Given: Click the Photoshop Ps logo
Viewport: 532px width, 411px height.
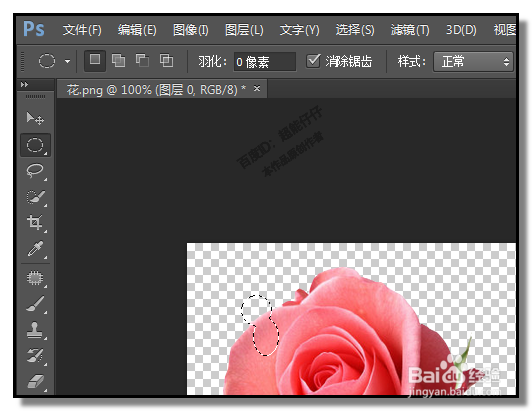Looking at the screenshot, I should pyautogui.click(x=34, y=29).
